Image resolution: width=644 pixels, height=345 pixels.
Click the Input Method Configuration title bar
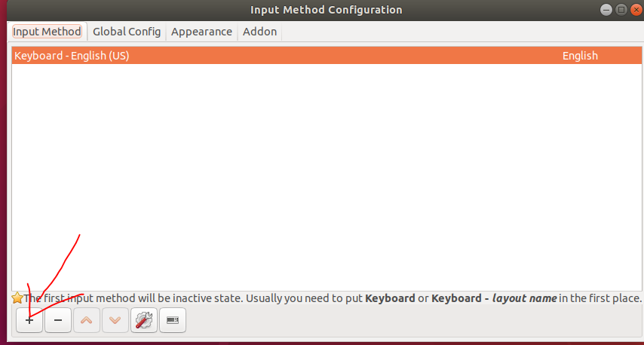326,10
